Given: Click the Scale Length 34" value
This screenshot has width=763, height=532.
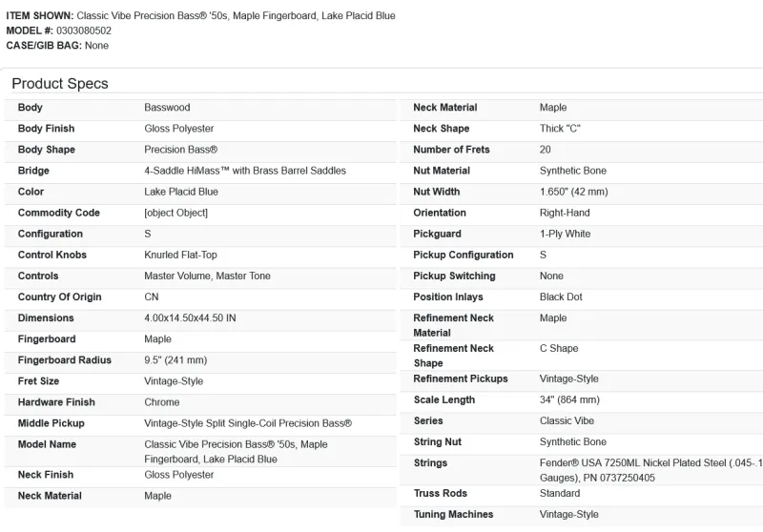Looking at the screenshot, I should [x=569, y=399].
